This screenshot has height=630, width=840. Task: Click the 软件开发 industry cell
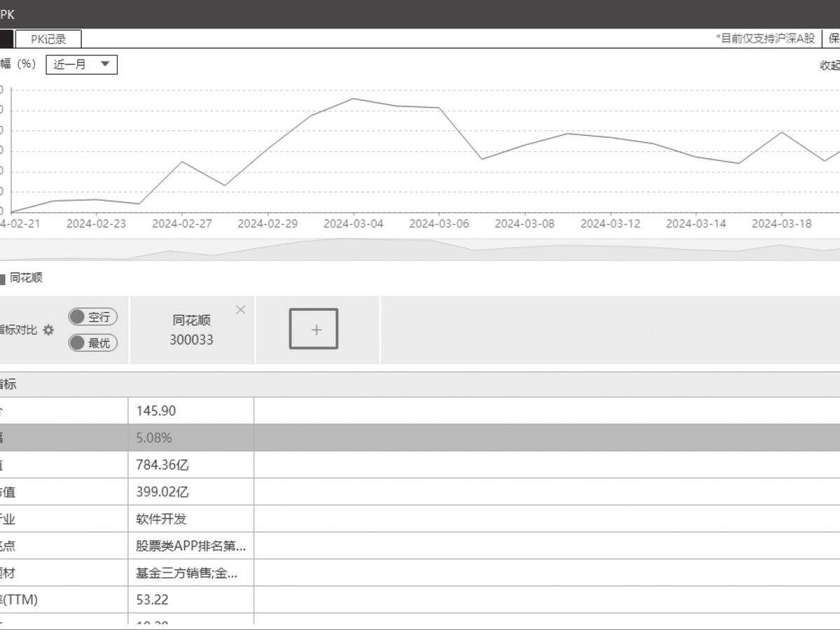(190, 519)
